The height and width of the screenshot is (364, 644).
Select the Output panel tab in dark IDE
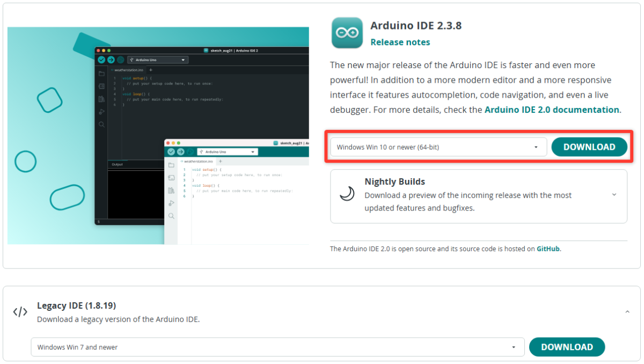pyautogui.click(x=117, y=164)
